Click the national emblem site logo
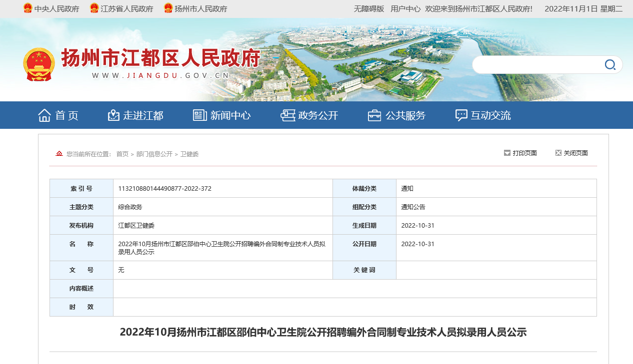This screenshot has height=364, width=633. (x=39, y=64)
